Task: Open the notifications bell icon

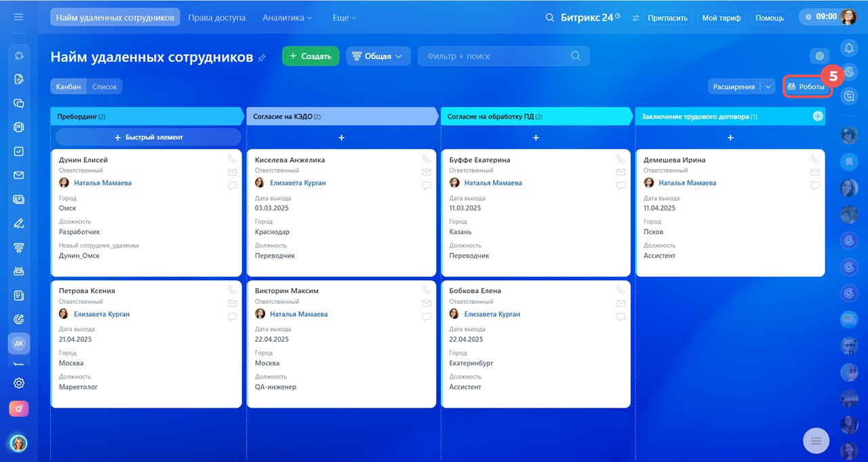Action: click(x=849, y=48)
